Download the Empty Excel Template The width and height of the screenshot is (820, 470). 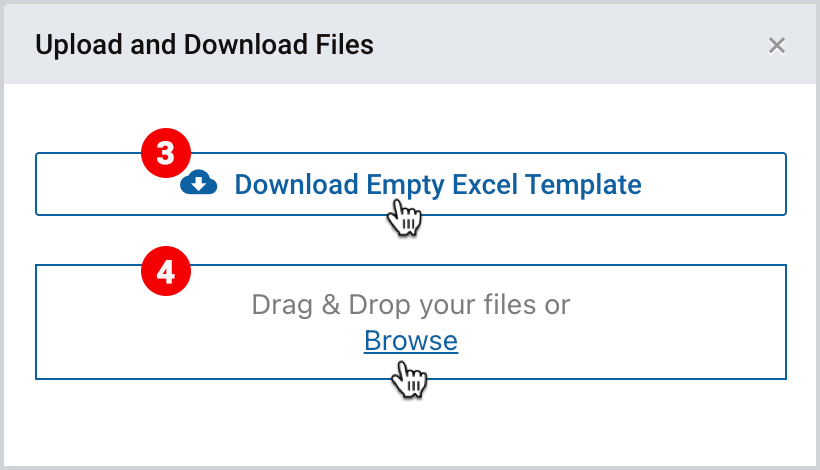coord(411,184)
